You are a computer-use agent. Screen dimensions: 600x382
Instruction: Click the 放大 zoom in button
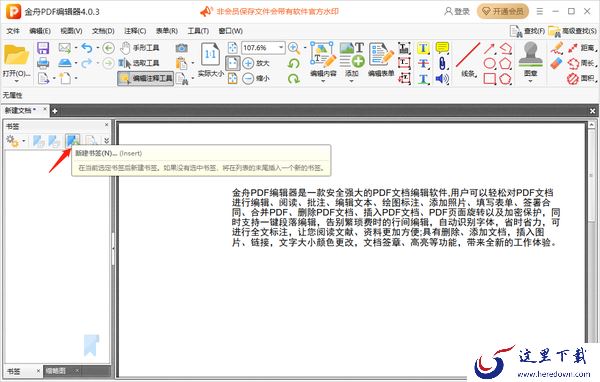pyautogui.click(x=256, y=63)
